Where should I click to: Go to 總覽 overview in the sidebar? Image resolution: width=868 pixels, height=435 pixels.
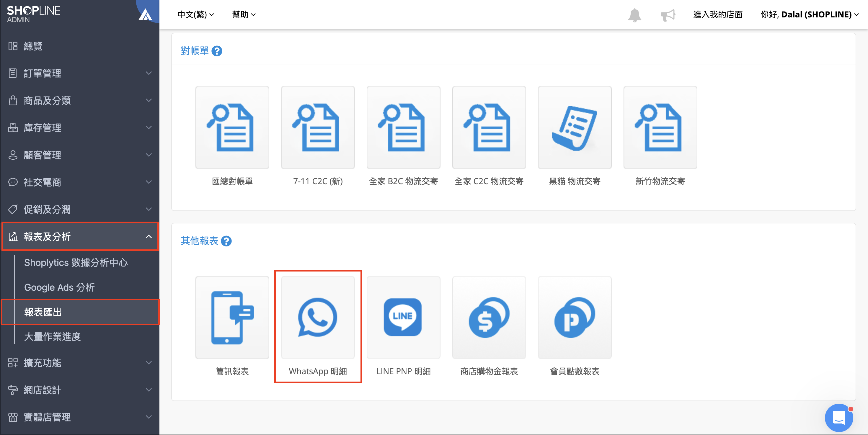coord(80,46)
